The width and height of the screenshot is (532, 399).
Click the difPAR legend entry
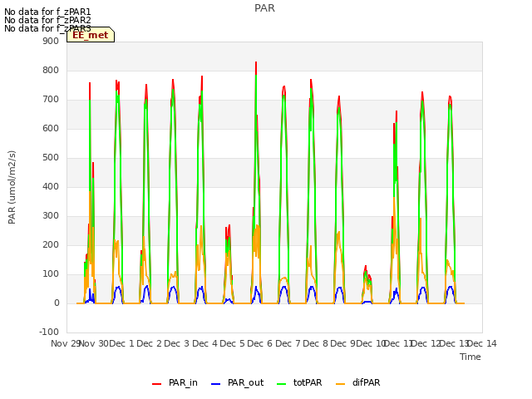[x=358, y=382]
